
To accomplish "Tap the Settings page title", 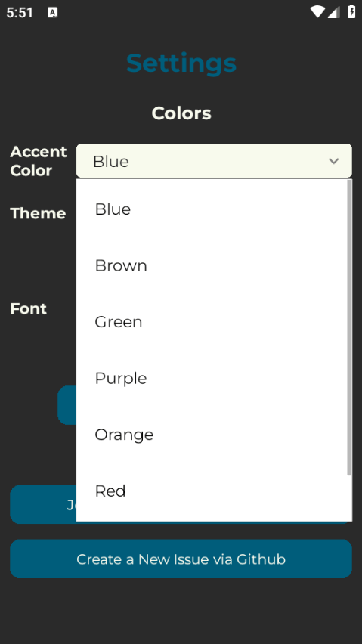I will pos(181,63).
